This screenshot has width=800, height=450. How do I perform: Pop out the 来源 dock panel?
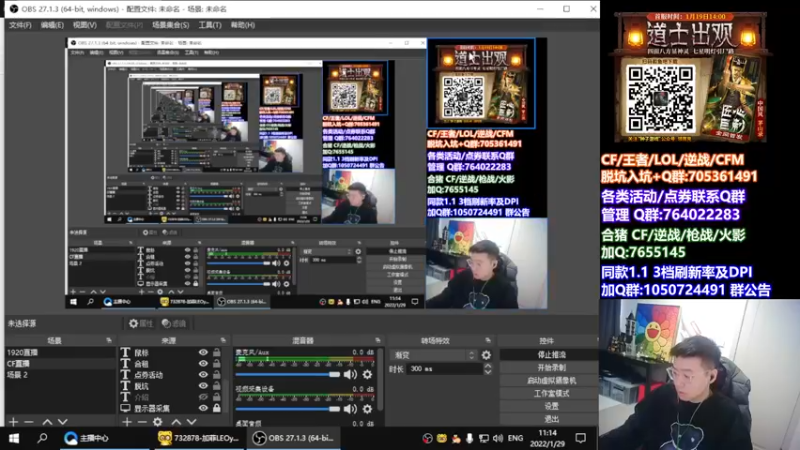pos(223,340)
